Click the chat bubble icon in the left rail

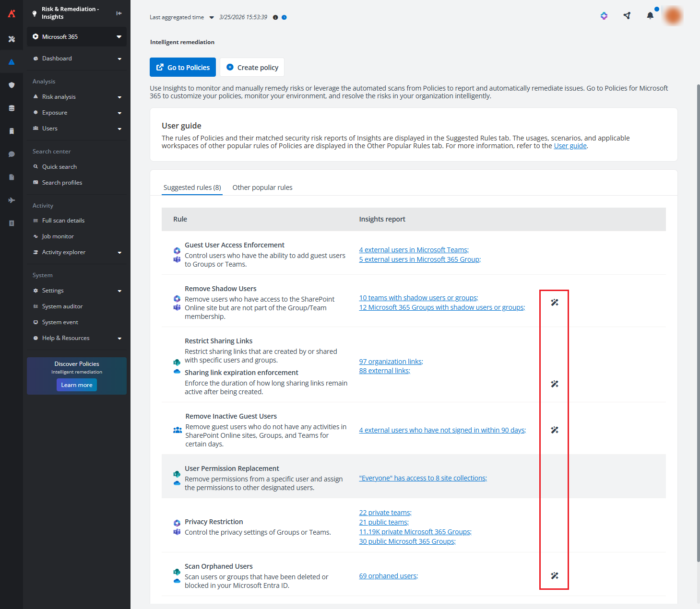(12, 154)
